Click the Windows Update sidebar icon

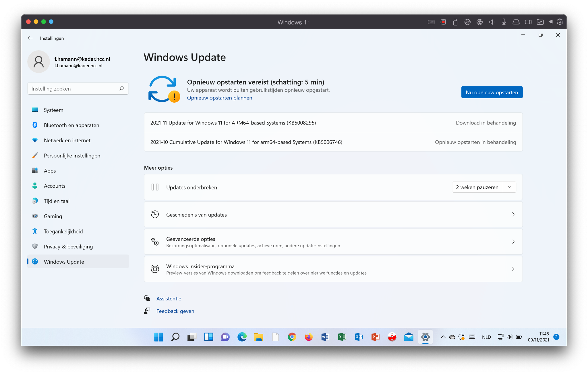tap(36, 261)
